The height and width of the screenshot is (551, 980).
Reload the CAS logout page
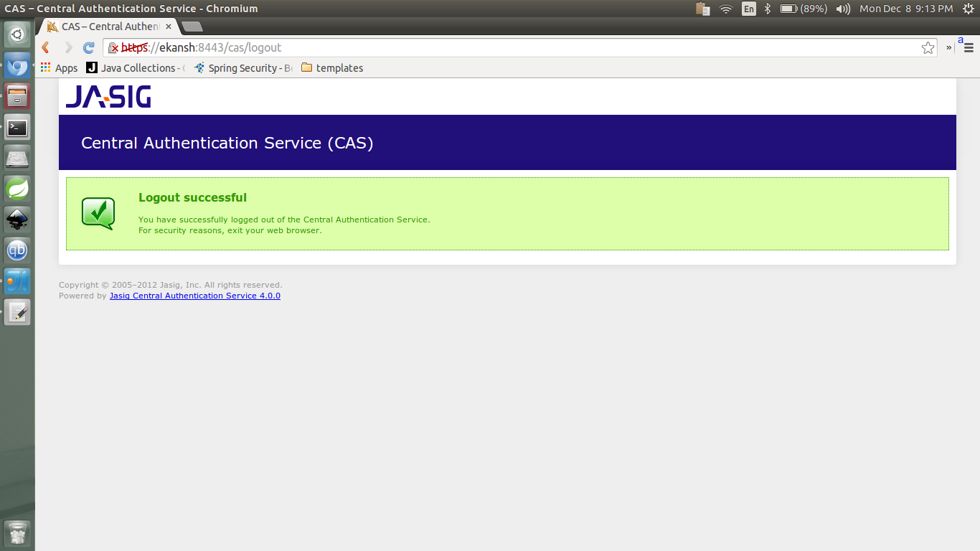88,47
